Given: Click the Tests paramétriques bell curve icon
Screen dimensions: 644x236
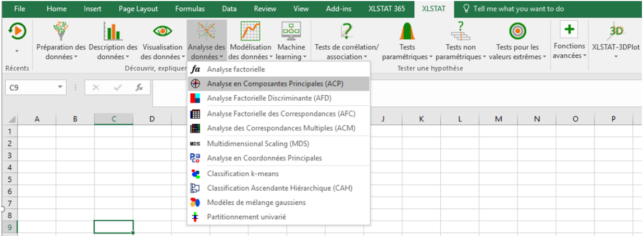Looking at the screenshot, I should [x=407, y=31].
